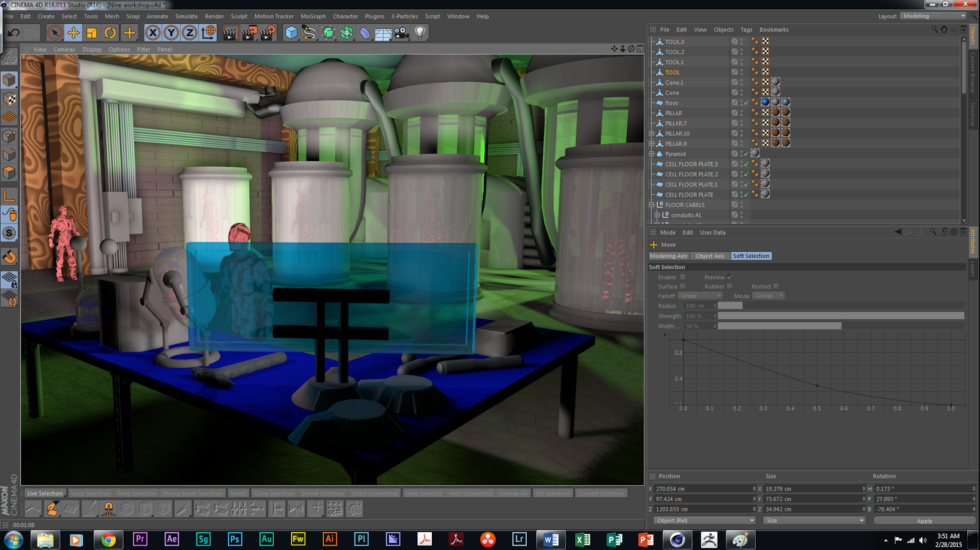Open the Edit Render Settings icon
This screenshot has height=550, width=980.
[268, 33]
